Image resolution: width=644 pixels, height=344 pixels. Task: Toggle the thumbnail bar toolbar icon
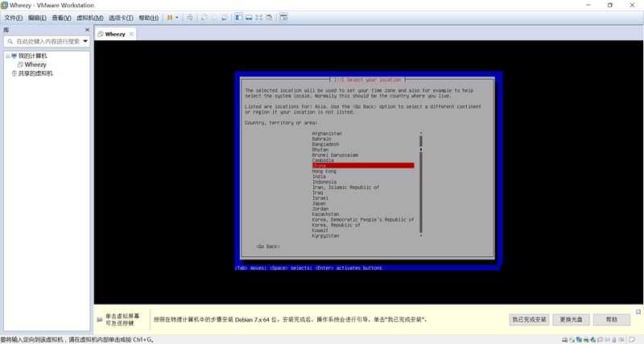[x=249, y=18]
